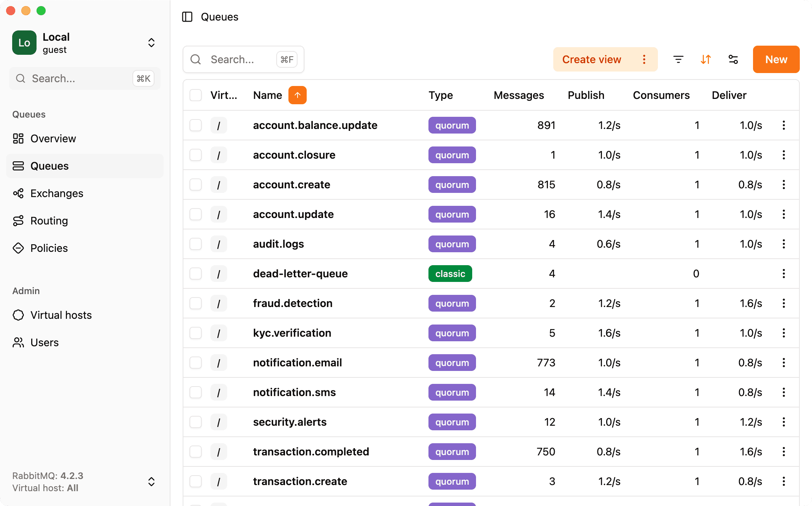812x506 pixels.
Task: Open the sort options icon
Action: click(x=706, y=59)
